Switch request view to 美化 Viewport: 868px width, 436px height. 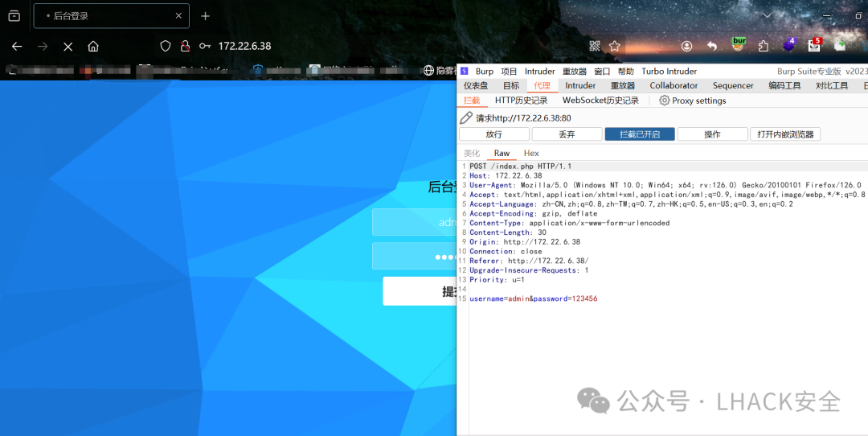(x=472, y=154)
